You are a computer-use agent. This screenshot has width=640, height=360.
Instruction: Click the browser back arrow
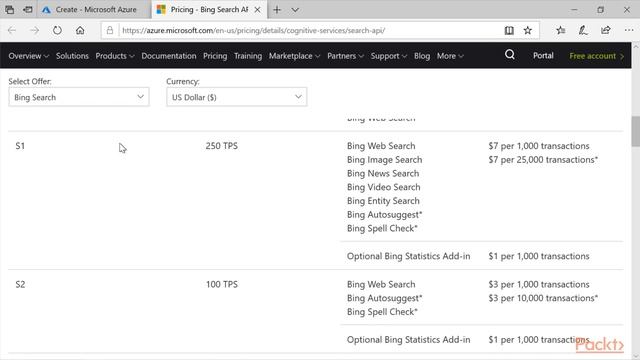[x=12, y=30]
